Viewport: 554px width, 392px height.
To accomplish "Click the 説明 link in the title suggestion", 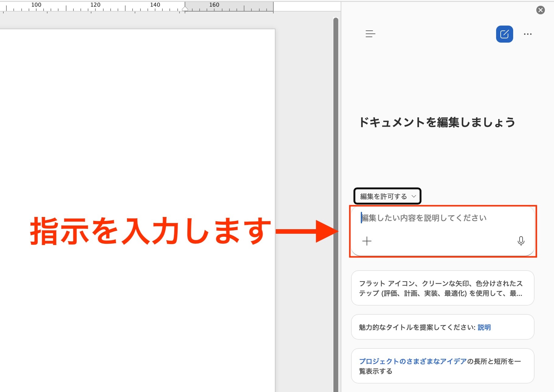I will (484, 327).
